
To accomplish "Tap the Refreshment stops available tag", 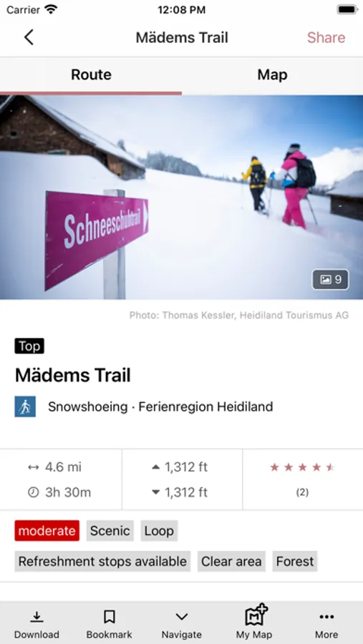I will tap(102, 562).
